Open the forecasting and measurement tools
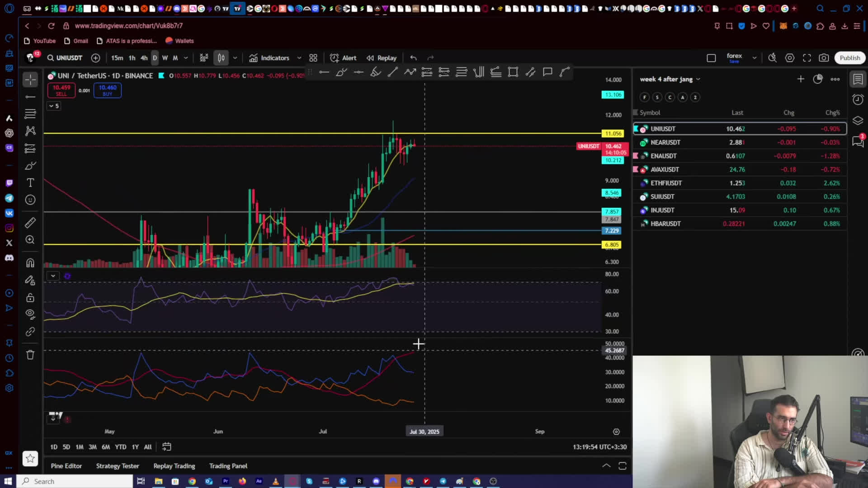This screenshot has width=868, height=488. (30, 148)
